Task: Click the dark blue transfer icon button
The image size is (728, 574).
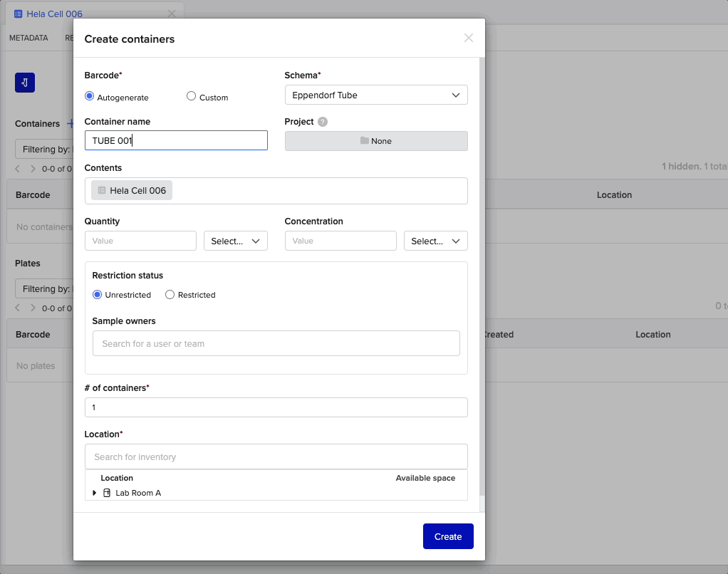Action: click(25, 83)
